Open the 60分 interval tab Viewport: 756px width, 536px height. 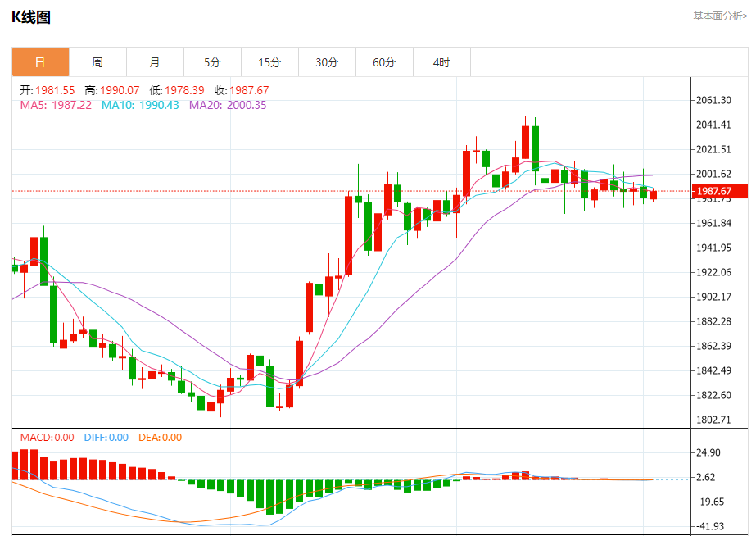pyautogui.click(x=384, y=62)
